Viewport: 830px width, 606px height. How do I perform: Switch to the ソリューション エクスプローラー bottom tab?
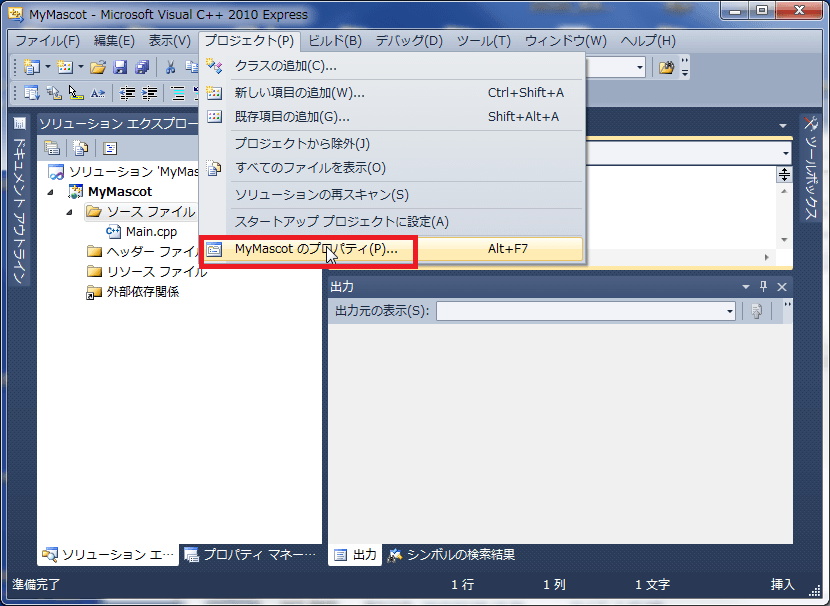[x=108, y=554]
